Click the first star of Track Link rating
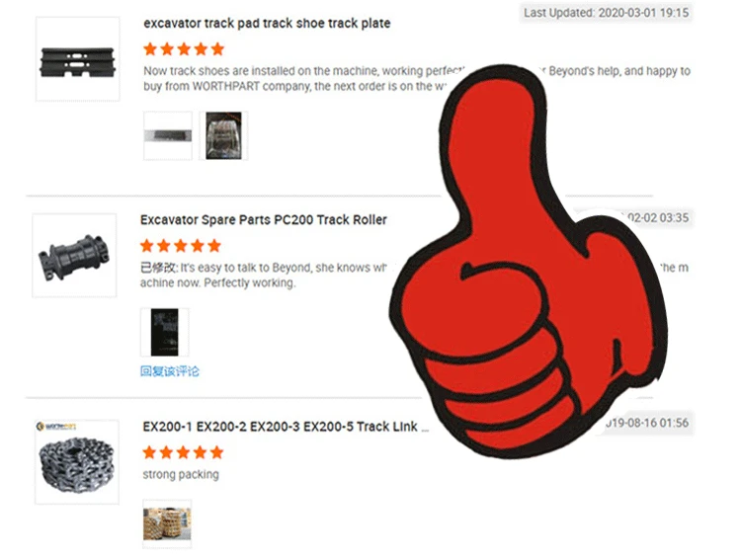 [x=149, y=452]
